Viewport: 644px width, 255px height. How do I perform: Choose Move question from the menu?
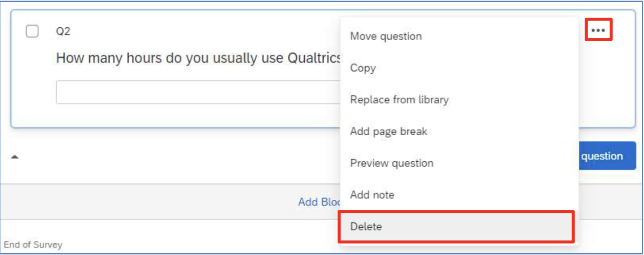(459, 36)
